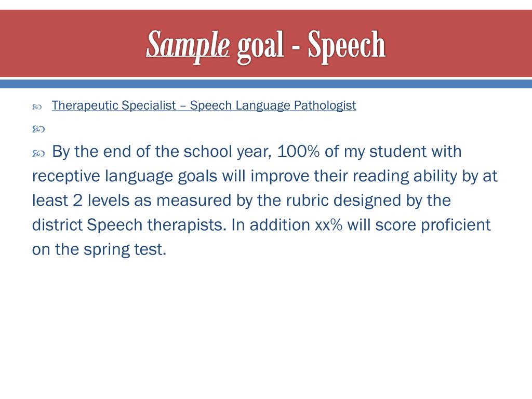Click 'Speech Language Pathologist' portion of subtitle

click(x=273, y=105)
